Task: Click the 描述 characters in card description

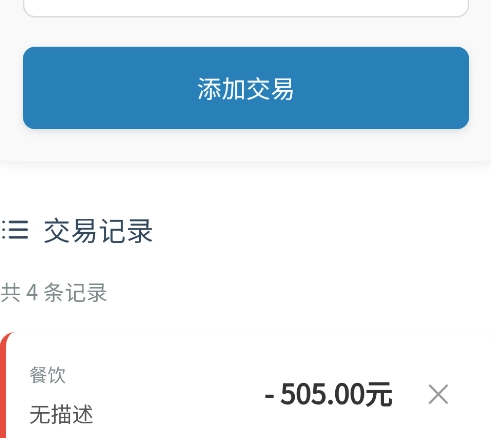Action: (x=72, y=415)
